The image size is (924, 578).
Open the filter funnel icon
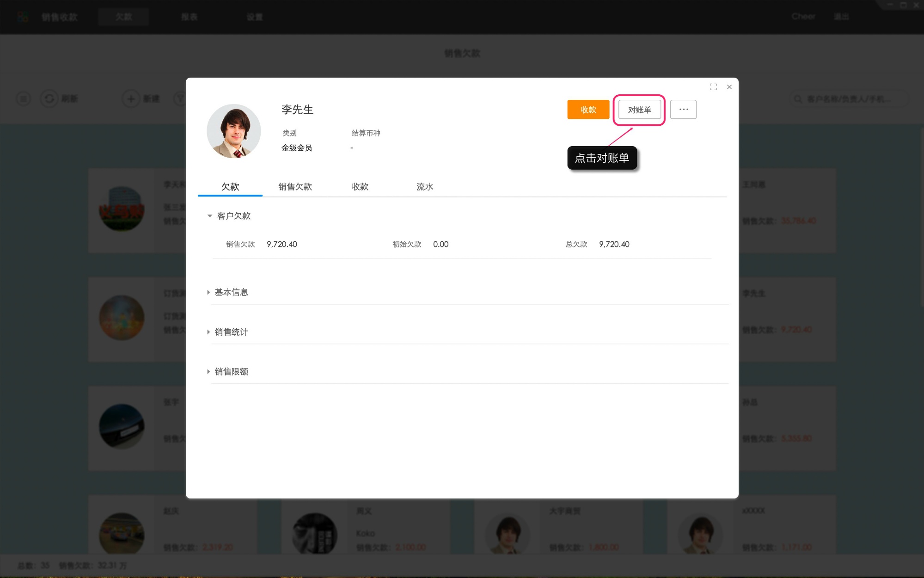(180, 98)
